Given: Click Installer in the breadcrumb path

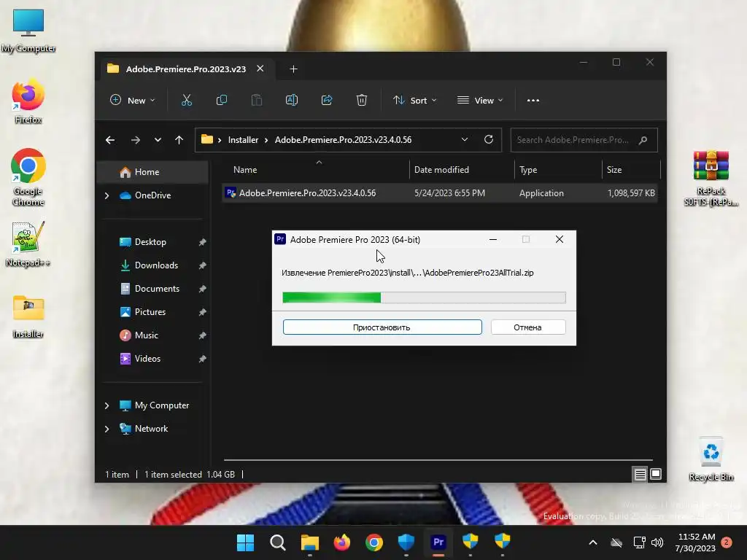Looking at the screenshot, I should point(243,140).
